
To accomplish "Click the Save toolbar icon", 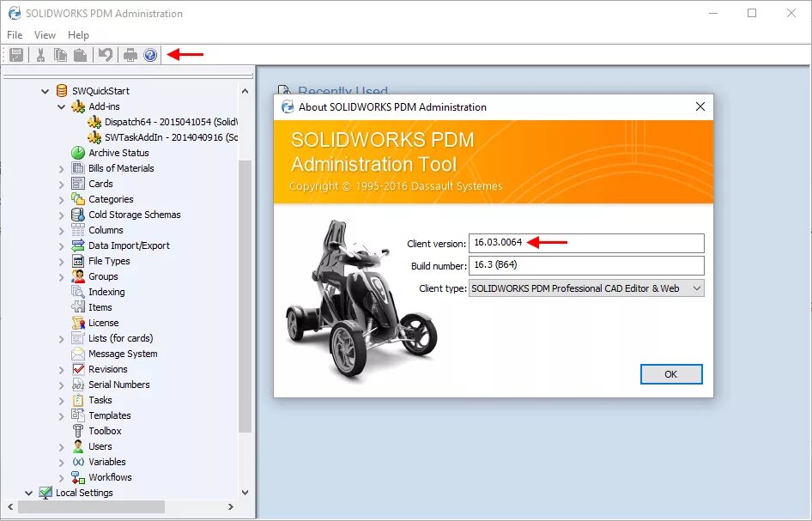I will (16, 54).
